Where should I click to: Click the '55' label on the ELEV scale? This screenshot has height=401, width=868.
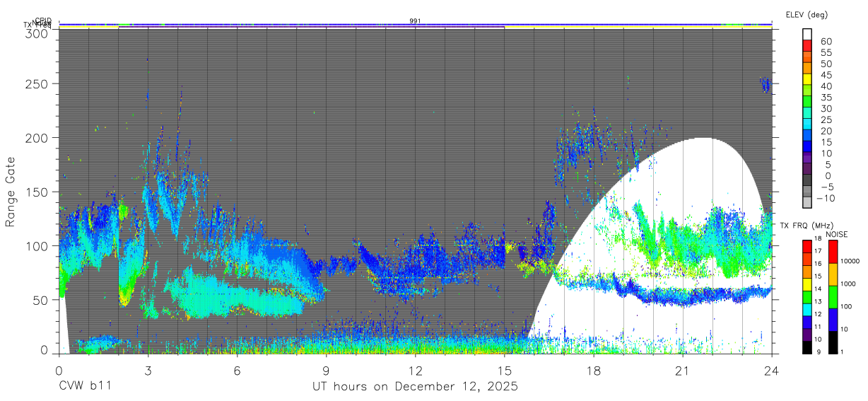(826, 53)
